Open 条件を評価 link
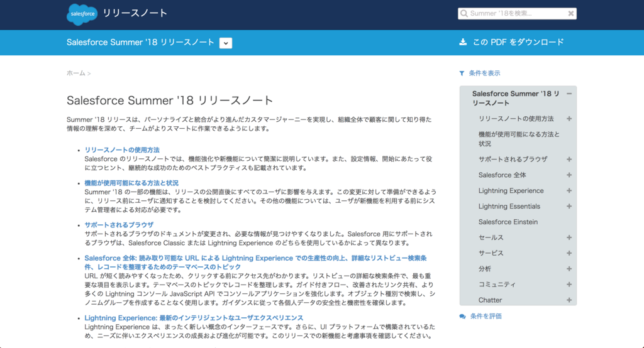This screenshot has height=348, width=644. [486, 316]
